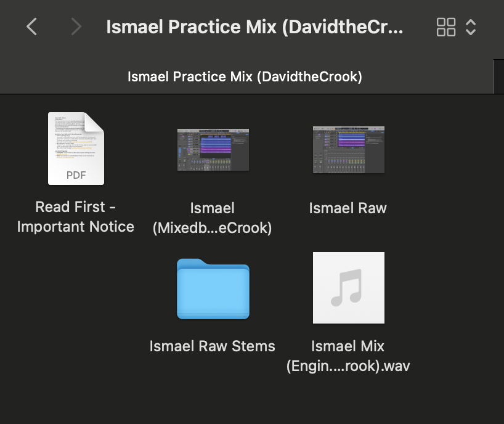Viewport: 504px width, 424px height.
Task: Select the blue Ismael Raw Stems folder
Action: pos(213,289)
